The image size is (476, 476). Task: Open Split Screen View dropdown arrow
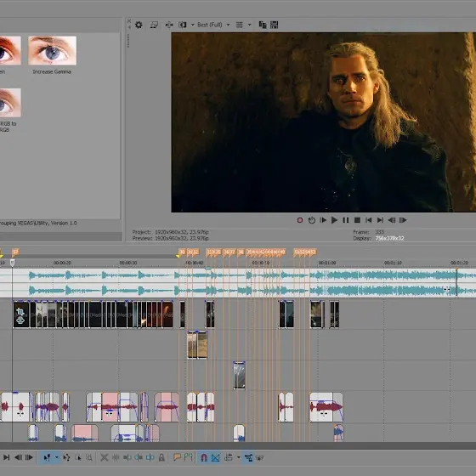coord(192,25)
